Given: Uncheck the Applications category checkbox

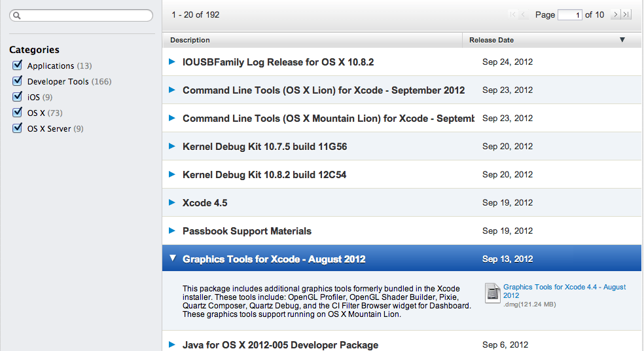Looking at the screenshot, I should pos(18,65).
